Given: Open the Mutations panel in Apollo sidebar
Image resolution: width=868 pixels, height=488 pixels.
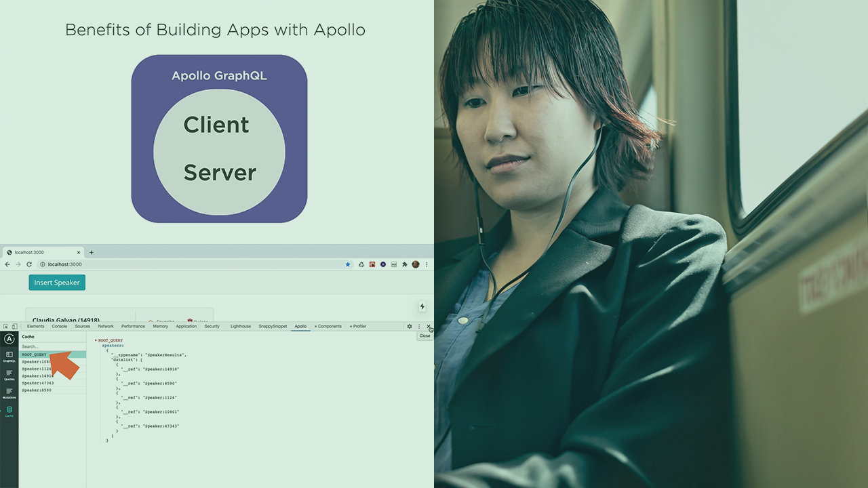Looking at the screenshot, I should pyautogui.click(x=9, y=392).
